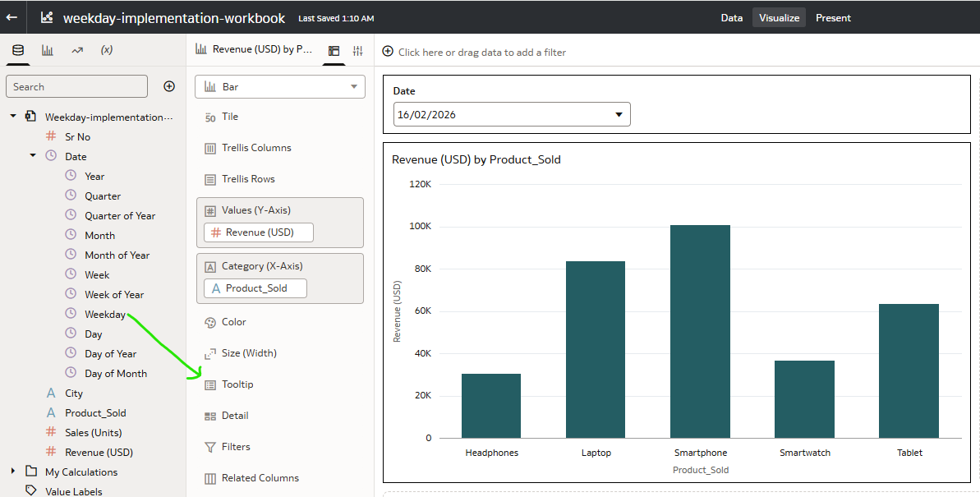
Task: Open the Bar chart type dropdown
Action: click(x=280, y=86)
